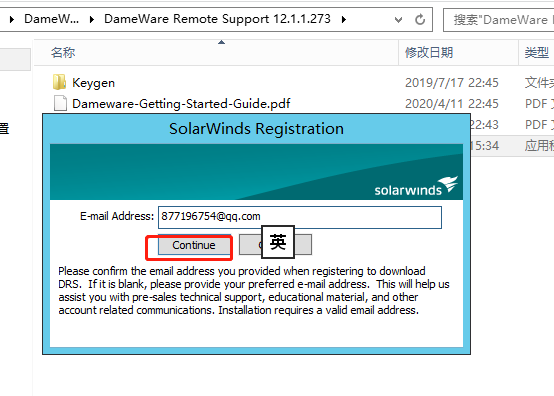This screenshot has height=396, width=554.
Task: Click the 英 input method indicator
Action: (278, 242)
